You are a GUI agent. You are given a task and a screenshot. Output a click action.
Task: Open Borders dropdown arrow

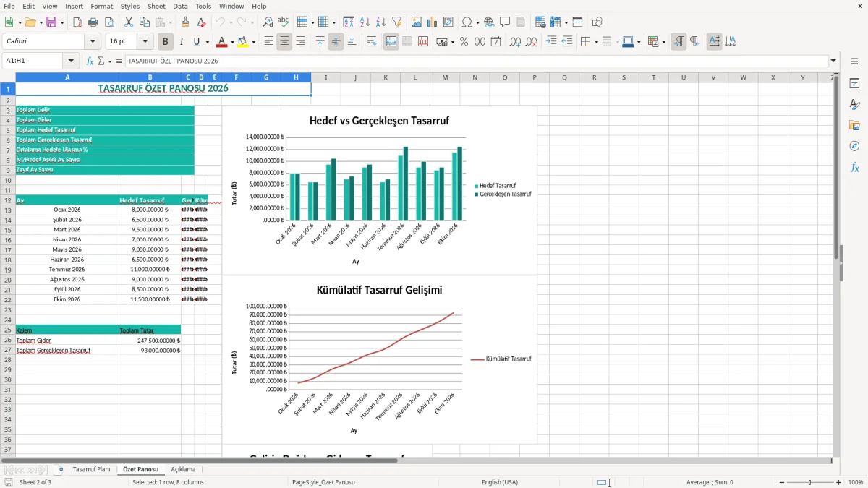tap(596, 42)
